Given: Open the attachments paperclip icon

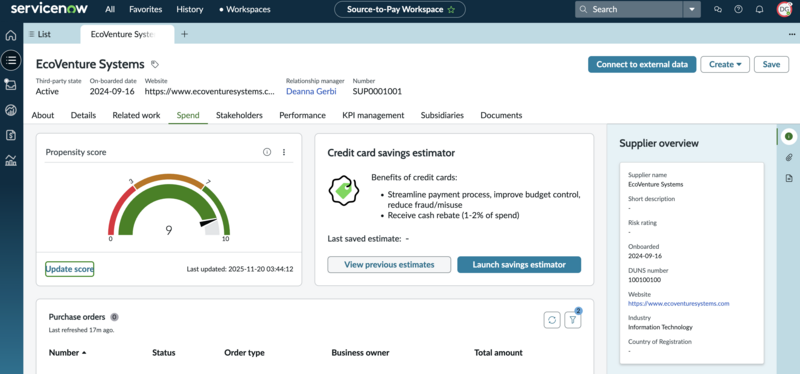Looking at the screenshot, I should tap(789, 158).
